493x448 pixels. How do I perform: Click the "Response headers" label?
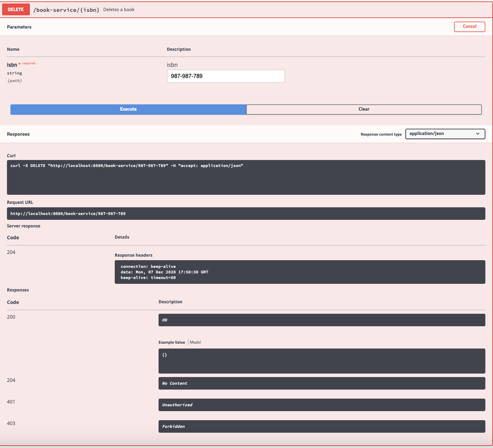tap(134, 255)
